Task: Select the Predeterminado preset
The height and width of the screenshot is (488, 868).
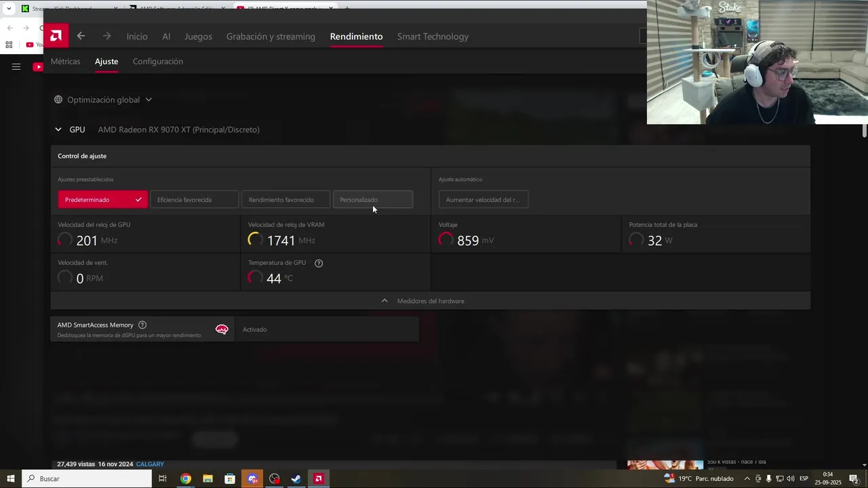Action: click(102, 199)
